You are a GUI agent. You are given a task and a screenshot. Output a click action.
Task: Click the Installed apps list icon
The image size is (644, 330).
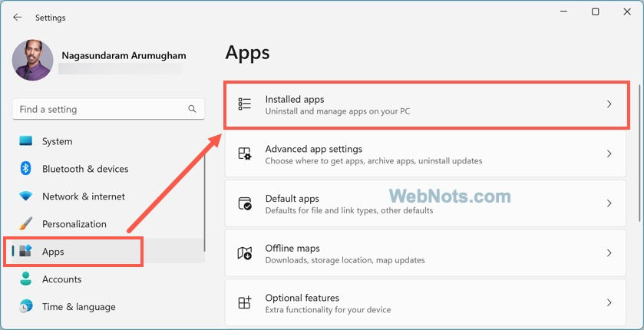coord(245,104)
